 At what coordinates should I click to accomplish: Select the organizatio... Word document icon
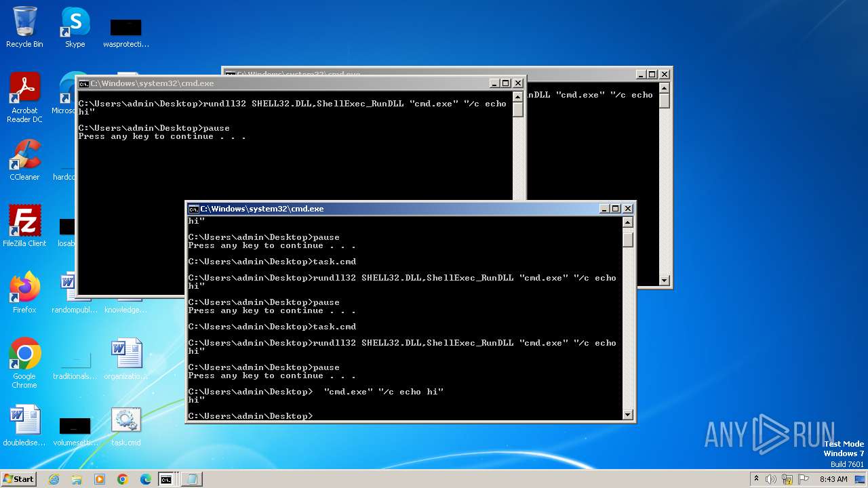click(125, 359)
